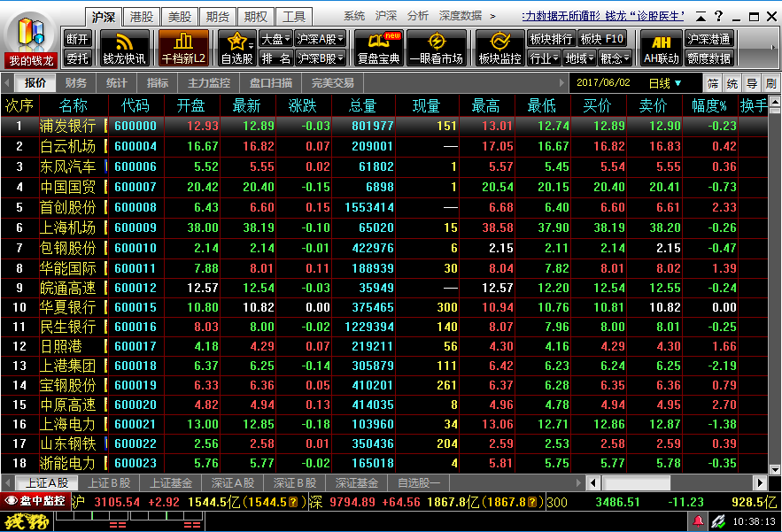Click the 板块 F10 button
This screenshot has width=782, height=532.
602,38
